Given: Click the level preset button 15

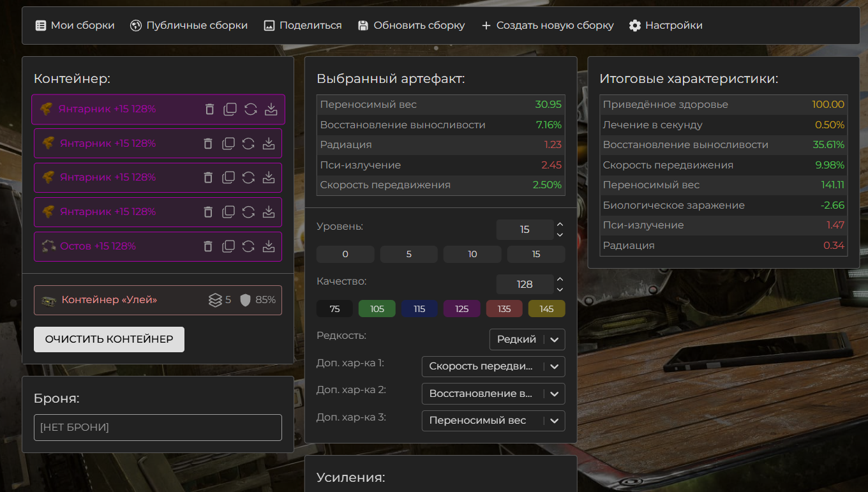Looking at the screenshot, I should (536, 254).
